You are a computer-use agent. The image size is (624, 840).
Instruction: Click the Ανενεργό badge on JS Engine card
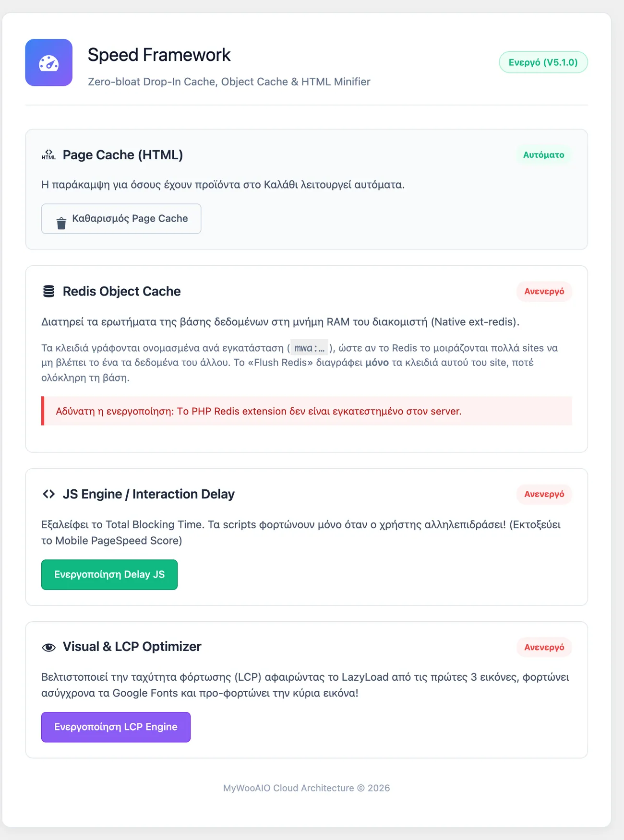point(544,494)
